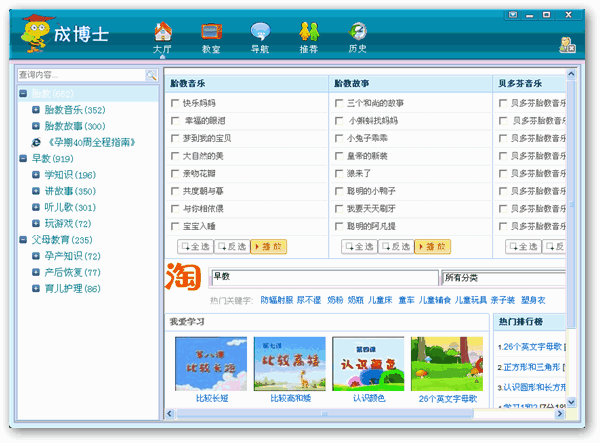Click 播放 under 胎教音乐 list
Image resolution: width=600 pixels, height=443 pixels.
(x=269, y=247)
